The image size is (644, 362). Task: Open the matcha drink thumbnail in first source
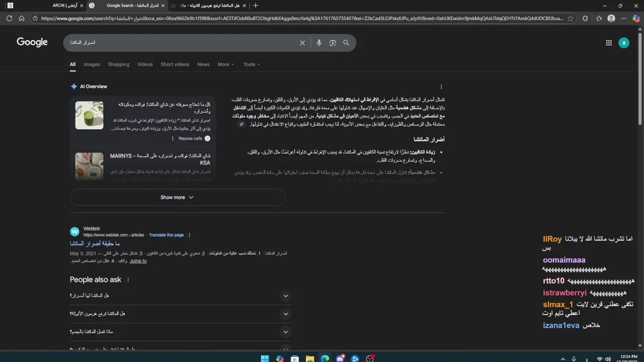[89, 115]
